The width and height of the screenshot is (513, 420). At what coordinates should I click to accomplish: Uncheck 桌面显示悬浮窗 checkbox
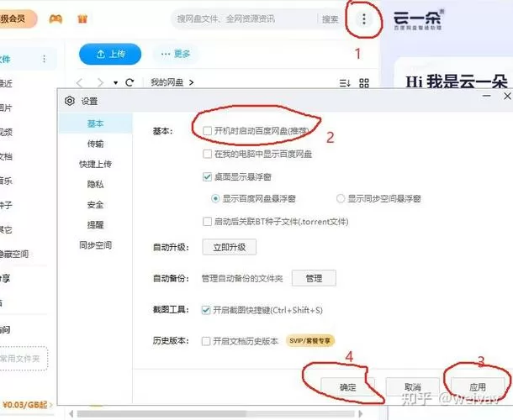pyautogui.click(x=207, y=177)
